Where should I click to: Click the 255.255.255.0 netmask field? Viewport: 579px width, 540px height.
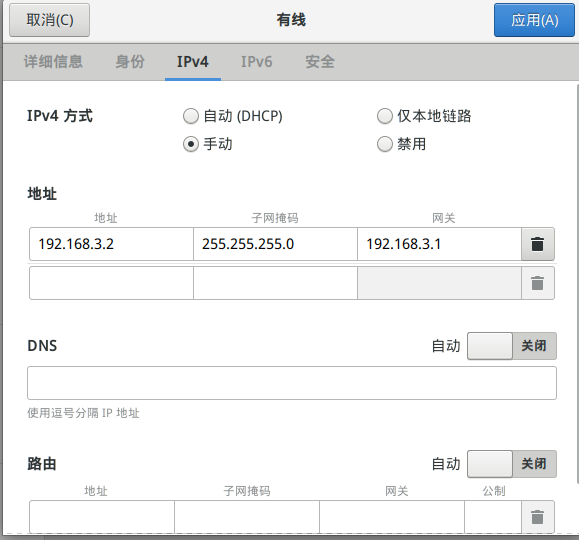tap(275, 244)
